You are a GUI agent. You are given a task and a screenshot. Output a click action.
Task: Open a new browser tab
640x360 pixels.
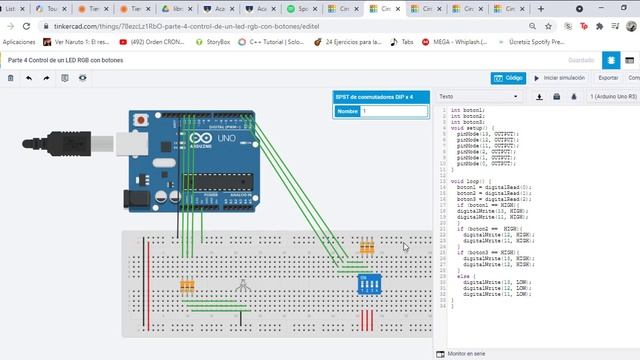pos(541,9)
